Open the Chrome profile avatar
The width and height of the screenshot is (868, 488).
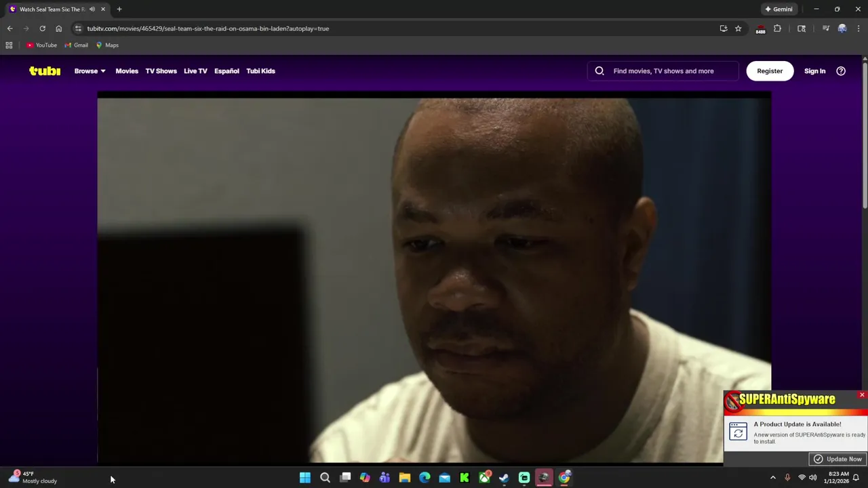click(842, 28)
